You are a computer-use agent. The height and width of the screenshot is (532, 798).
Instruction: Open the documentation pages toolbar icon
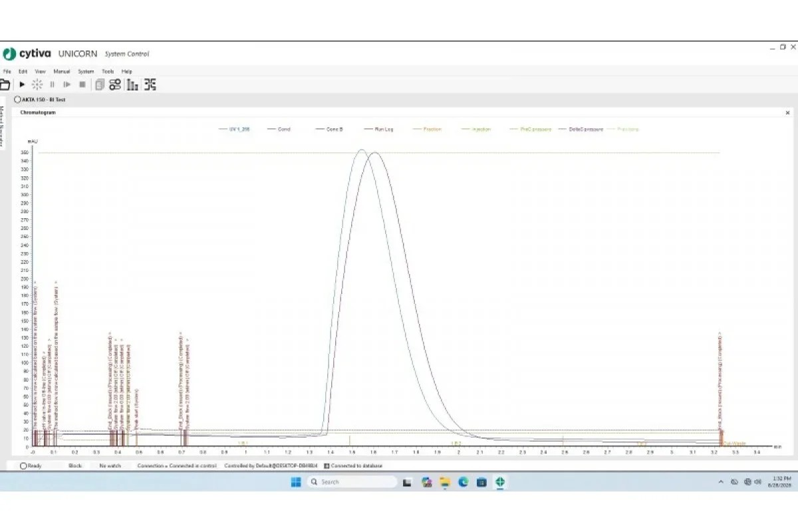[100, 84]
